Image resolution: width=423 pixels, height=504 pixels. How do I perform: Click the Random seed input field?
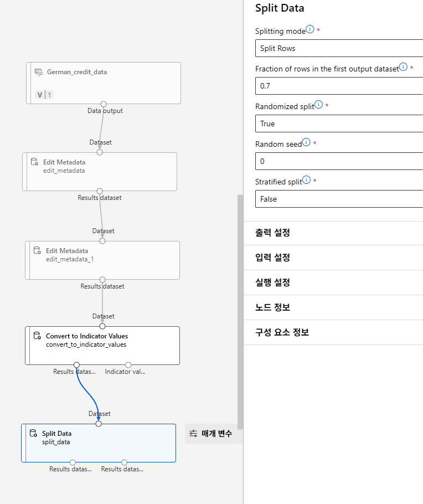(339, 161)
